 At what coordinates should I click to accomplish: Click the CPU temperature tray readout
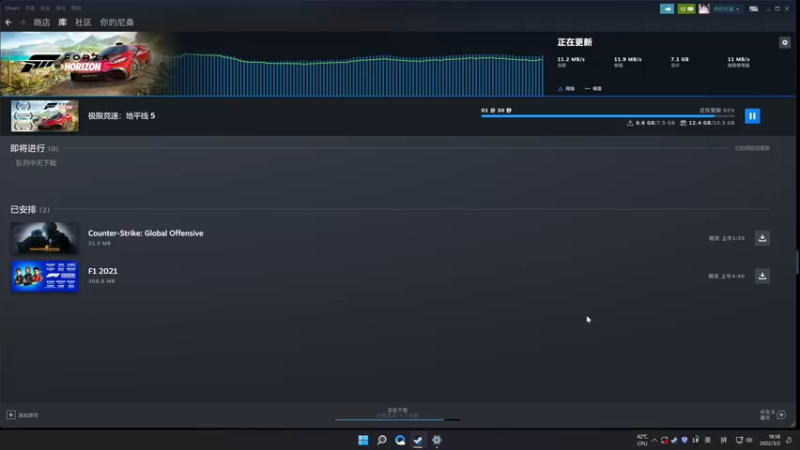coord(642,440)
